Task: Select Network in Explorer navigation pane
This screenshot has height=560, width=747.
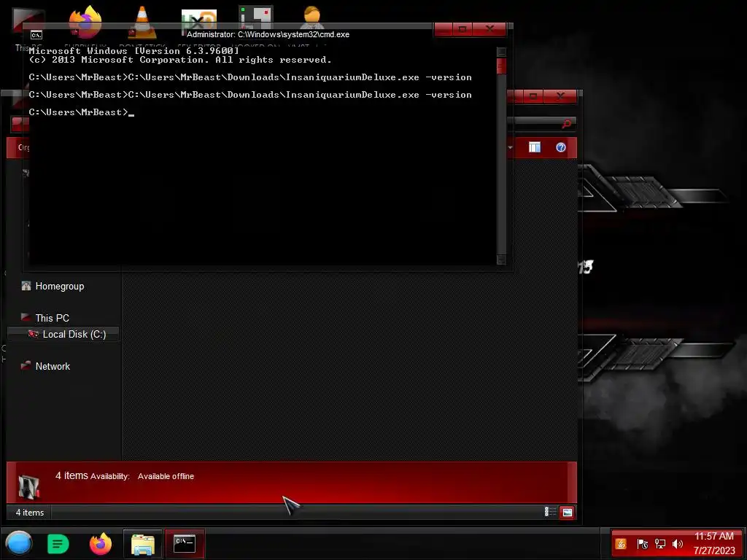Action: (x=53, y=366)
